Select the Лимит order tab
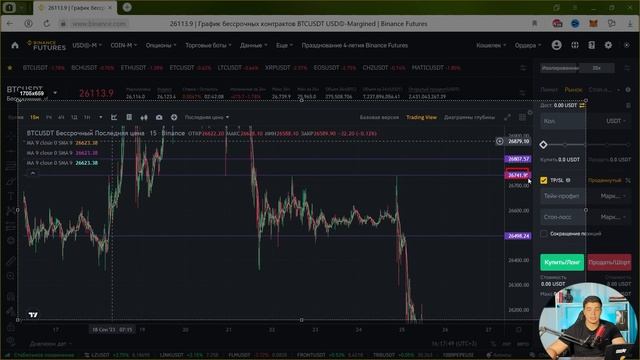Image resolution: width=640 pixels, height=360 pixels. pos(549,89)
